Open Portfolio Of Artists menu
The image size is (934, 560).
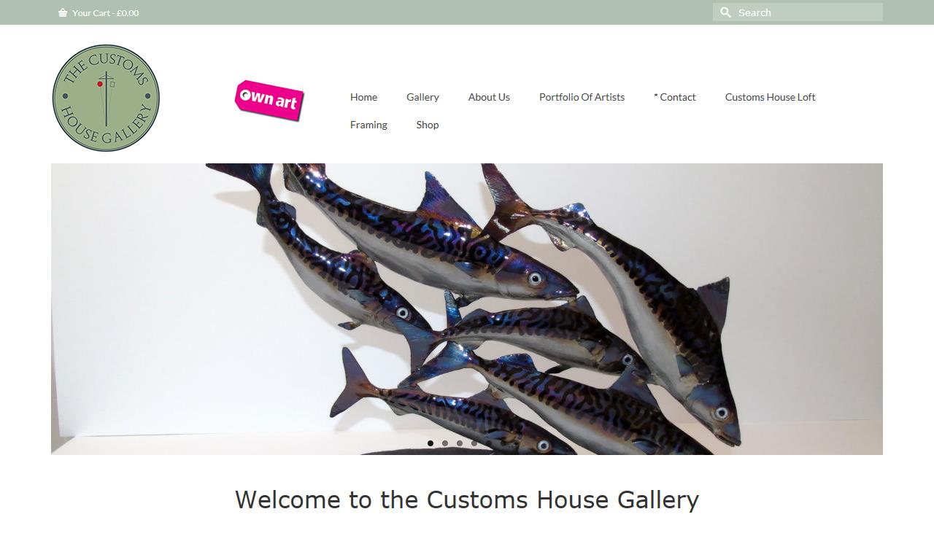582,97
